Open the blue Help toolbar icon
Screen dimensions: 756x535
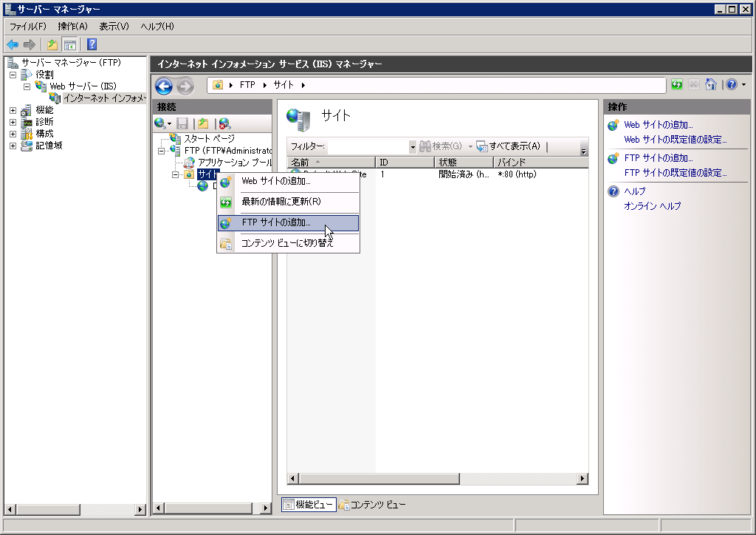(x=92, y=45)
